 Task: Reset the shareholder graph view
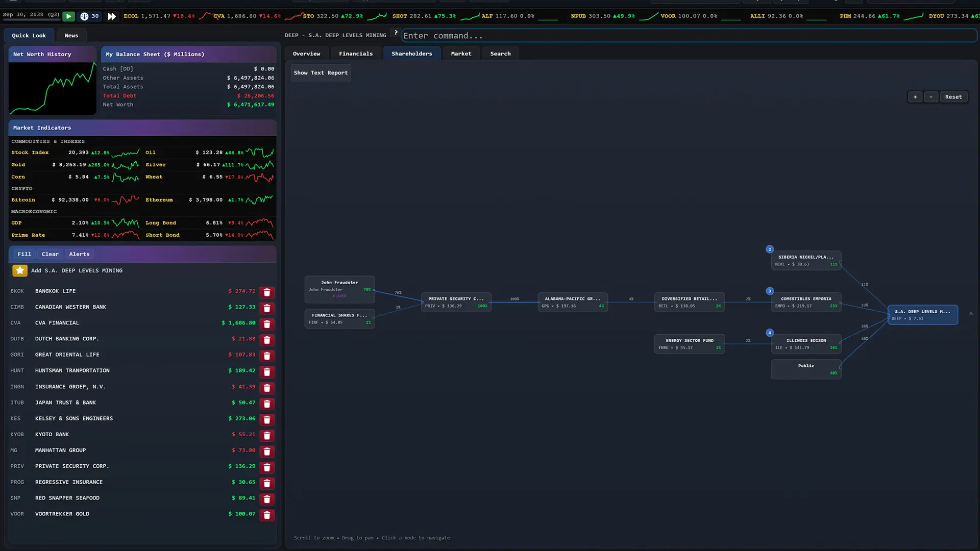[x=953, y=97]
